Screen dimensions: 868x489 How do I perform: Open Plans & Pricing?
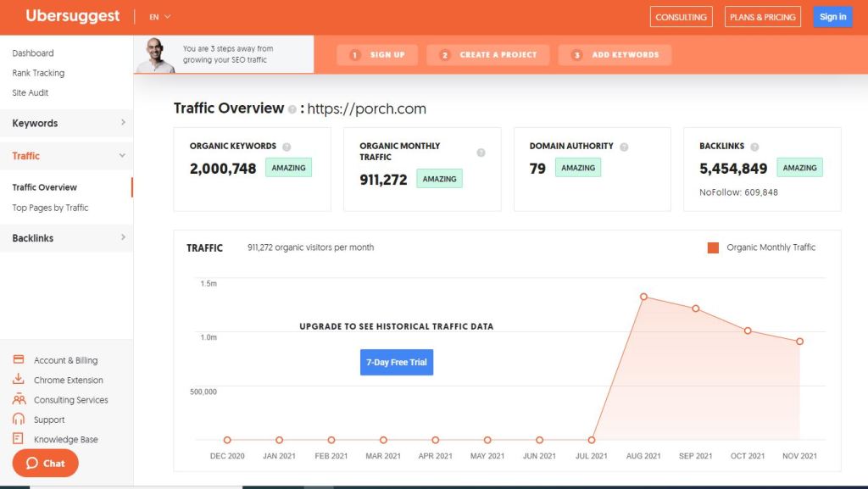coord(760,16)
